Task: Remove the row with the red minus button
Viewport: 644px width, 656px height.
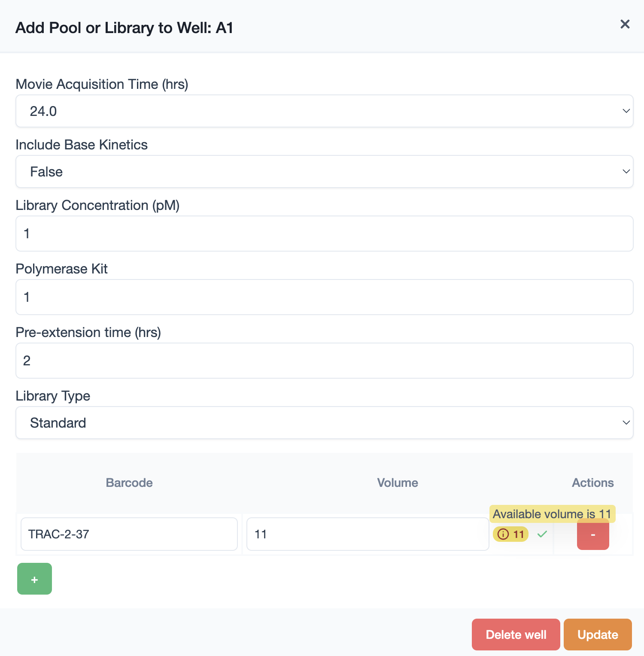Action: pyautogui.click(x=593, y=535)
